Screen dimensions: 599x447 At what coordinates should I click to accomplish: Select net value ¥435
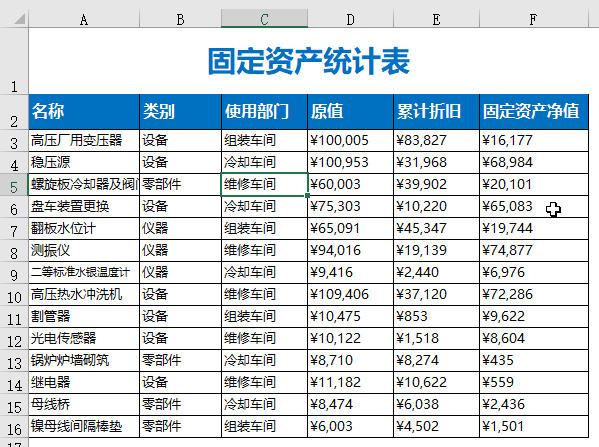point(534,361)
